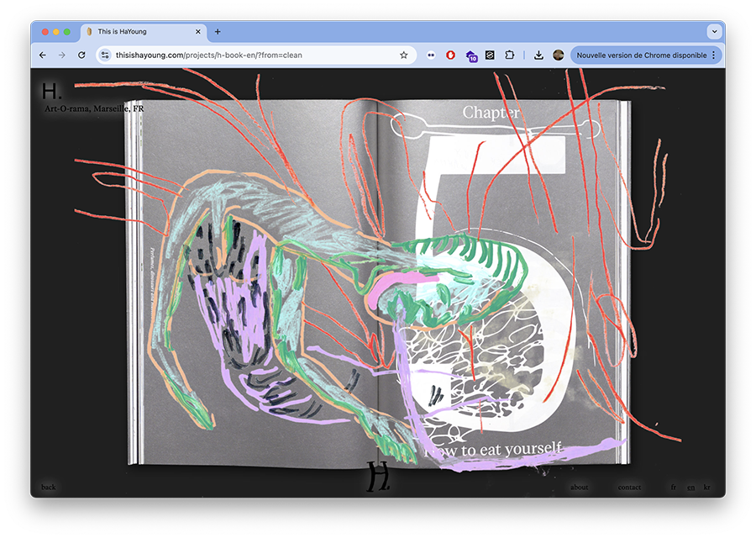Reload the page with the refresh icon

click(81, 55)
